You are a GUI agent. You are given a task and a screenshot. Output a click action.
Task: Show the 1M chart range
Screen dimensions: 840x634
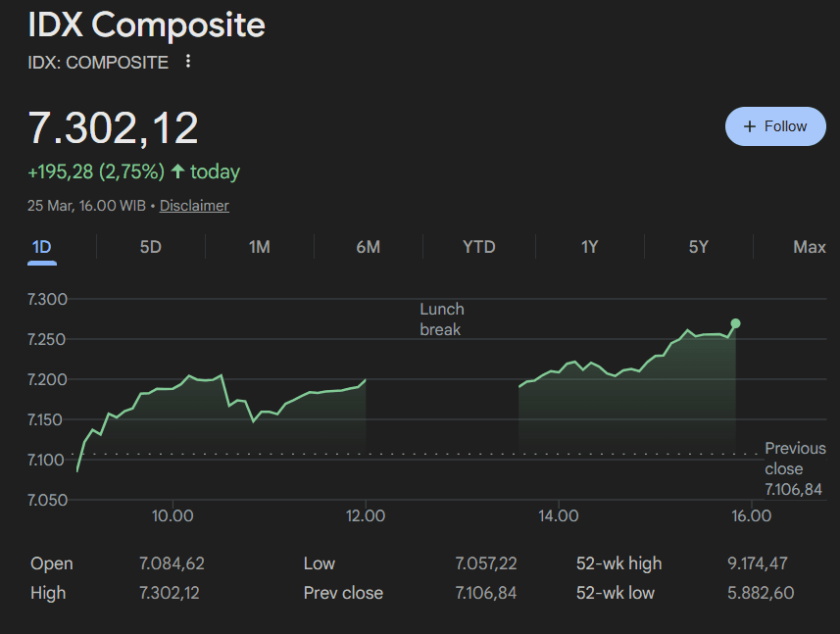[x=259, y=247]
